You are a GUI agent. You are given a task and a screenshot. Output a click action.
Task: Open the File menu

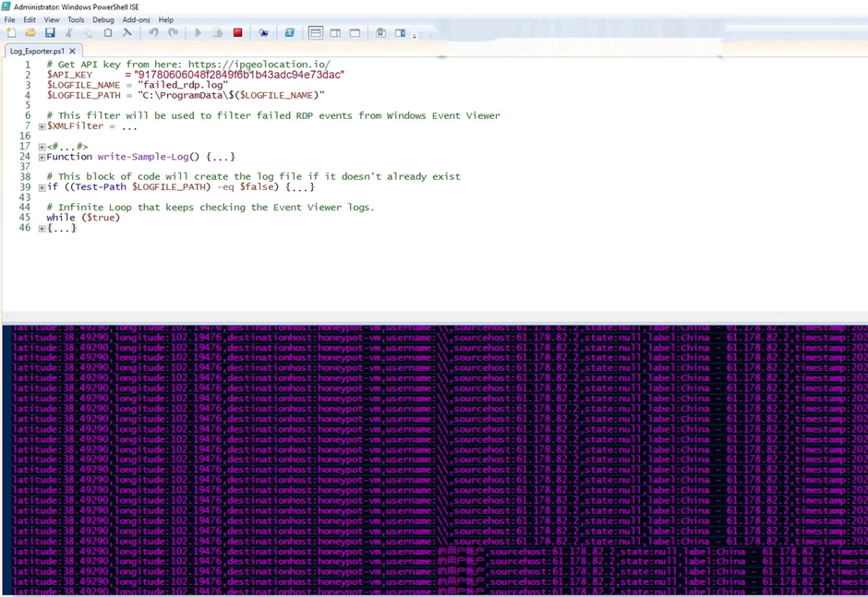9,20
